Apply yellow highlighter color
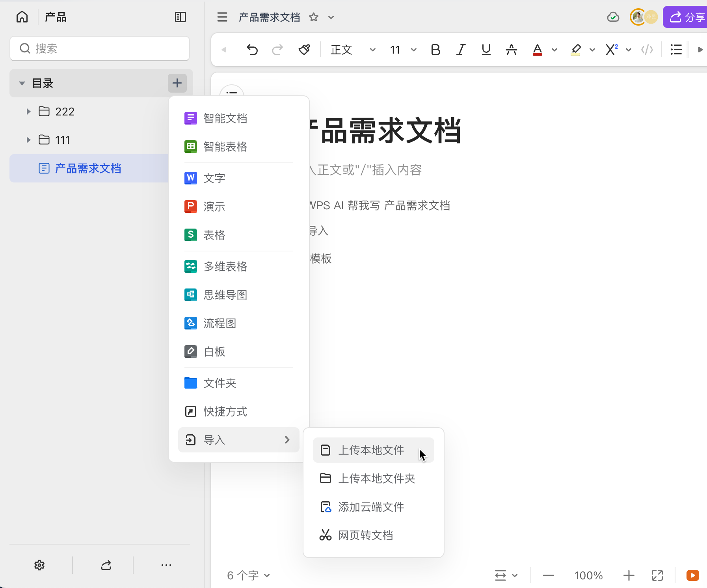 575,50
